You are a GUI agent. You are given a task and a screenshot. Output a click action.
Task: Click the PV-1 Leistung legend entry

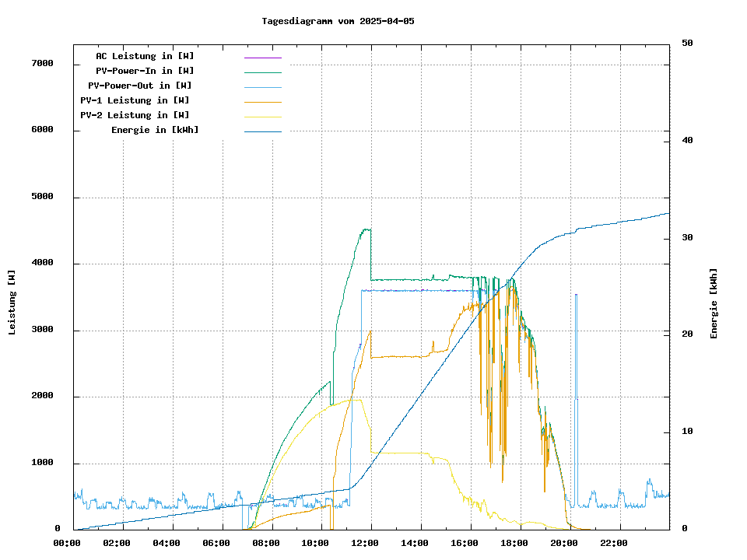[x=135, y=100]
